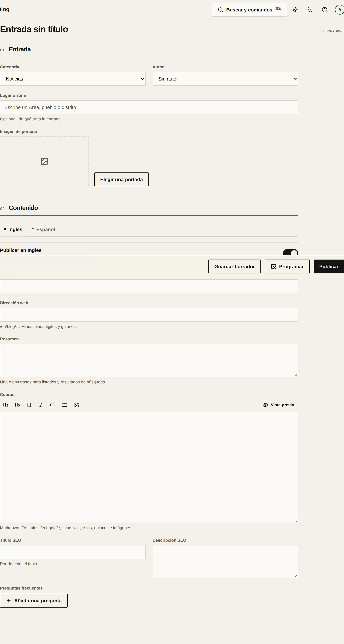Focus the Título SEO field
This screenshot has width=344, height=644.
(x=73, y=552)
